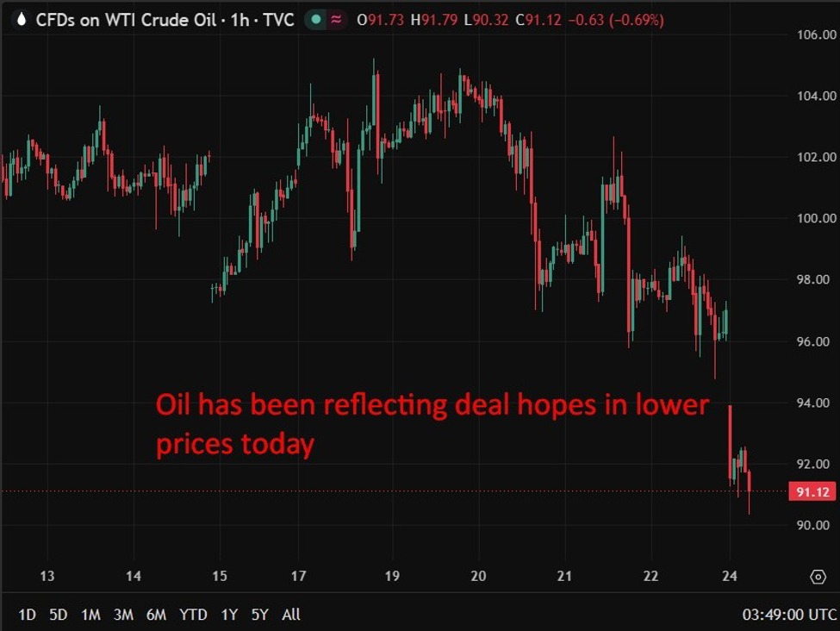
Task: Click the red 91.12 current price label
Action: pos(812,491)
